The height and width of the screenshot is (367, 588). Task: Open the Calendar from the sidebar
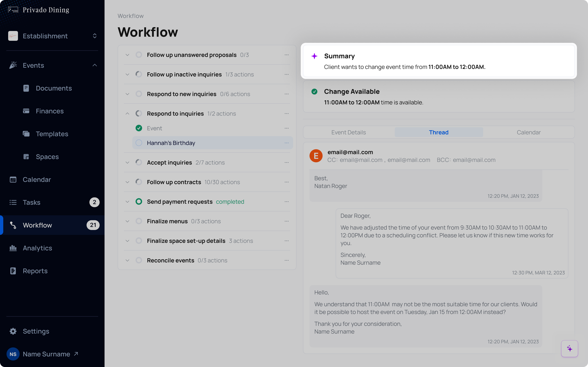click(x=37, y=179)
